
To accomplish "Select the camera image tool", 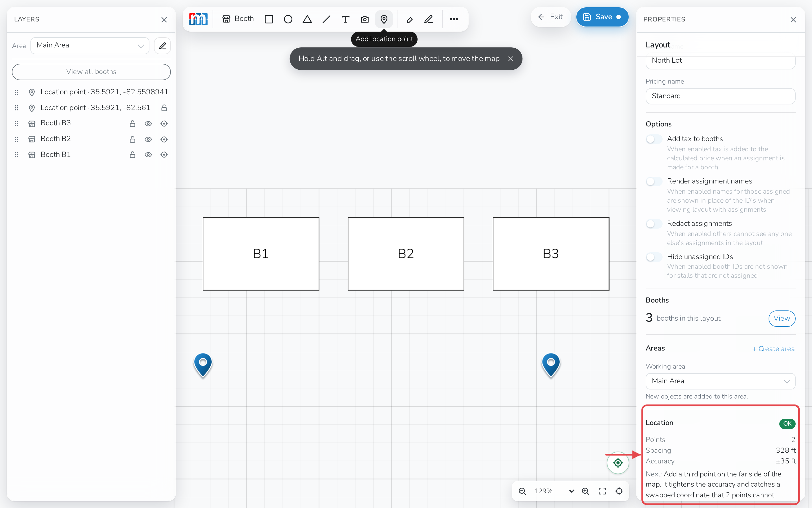I will [365, 19].
